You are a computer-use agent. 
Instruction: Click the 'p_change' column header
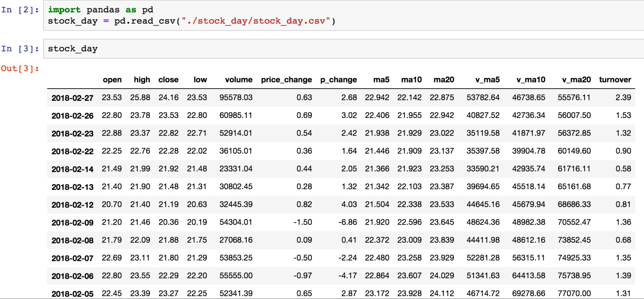(339, 80)
